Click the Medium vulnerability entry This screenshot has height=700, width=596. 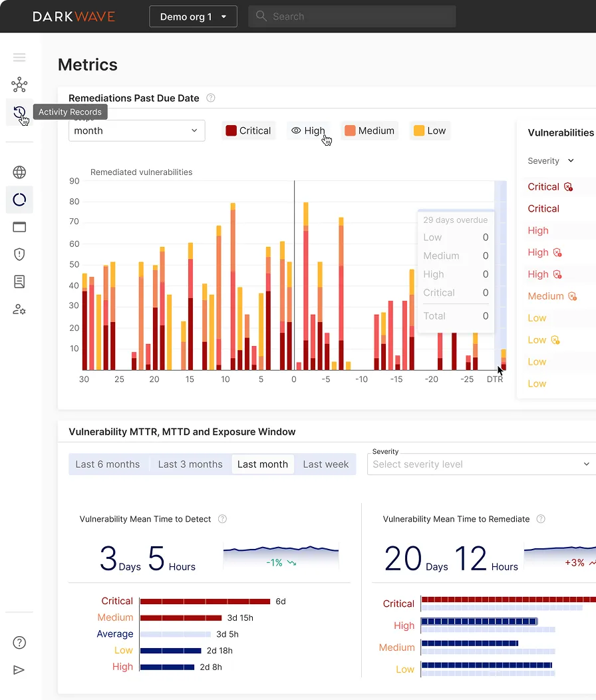pos(545,296)
